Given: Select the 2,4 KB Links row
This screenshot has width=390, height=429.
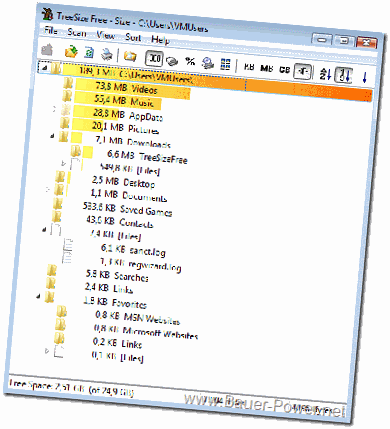Looking at the screenshot, I should click(x=90, y=288).
